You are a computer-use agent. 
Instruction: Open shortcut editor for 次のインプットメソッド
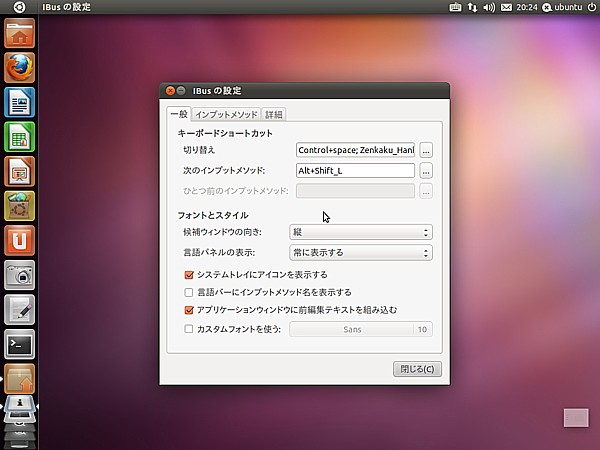(x=426, y=171)
